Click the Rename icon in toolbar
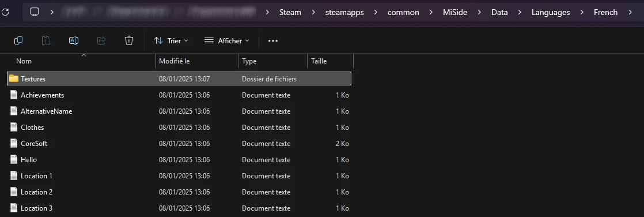The width and height of the screenshot is (644, 217). point(74,40)
